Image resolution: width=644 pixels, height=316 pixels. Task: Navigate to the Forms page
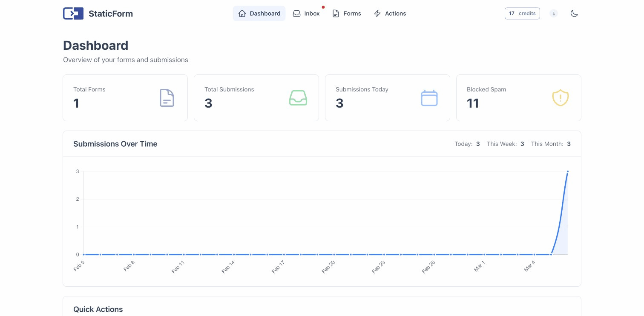coord(352,13)
